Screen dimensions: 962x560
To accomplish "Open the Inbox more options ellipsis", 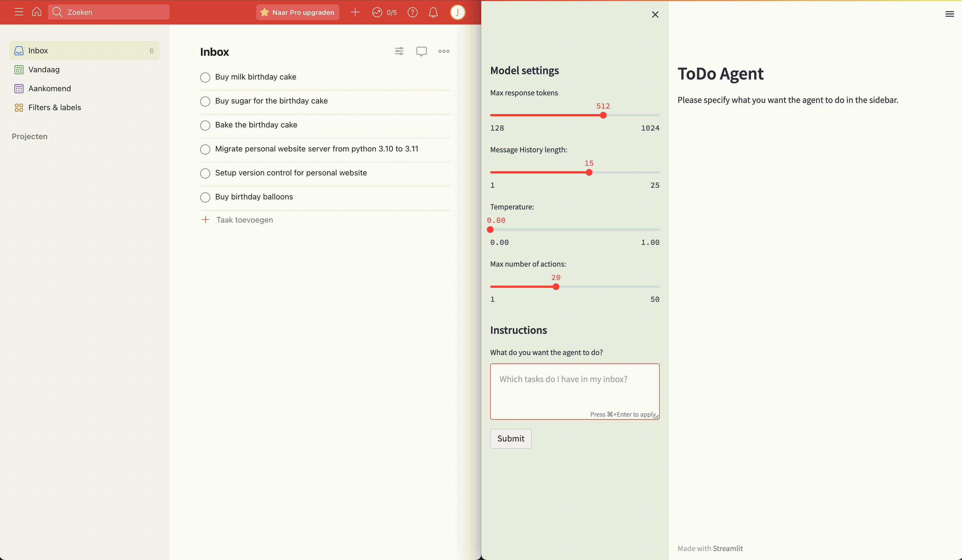I will [x=444, y=51].
